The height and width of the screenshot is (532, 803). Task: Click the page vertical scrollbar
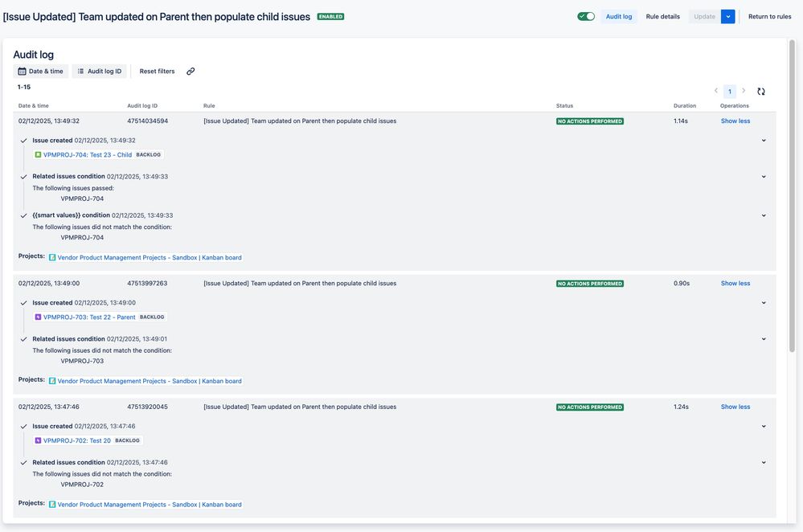coord(793,194)
